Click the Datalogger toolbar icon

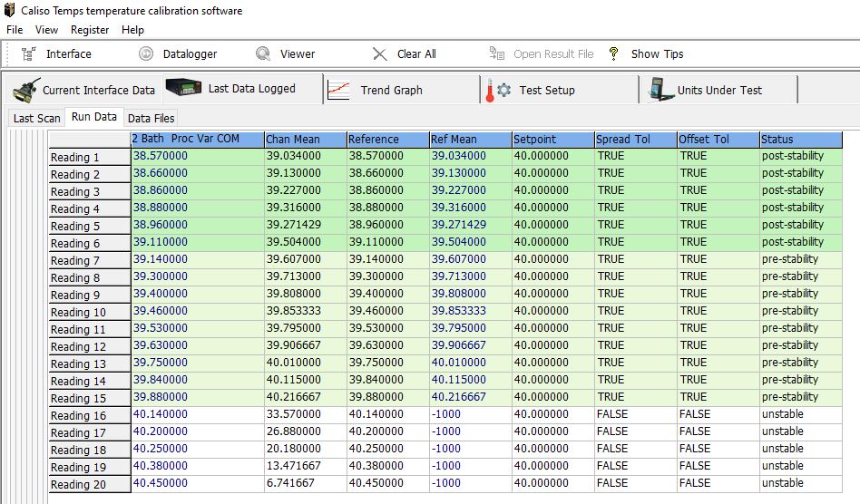[x=146, y=53]
